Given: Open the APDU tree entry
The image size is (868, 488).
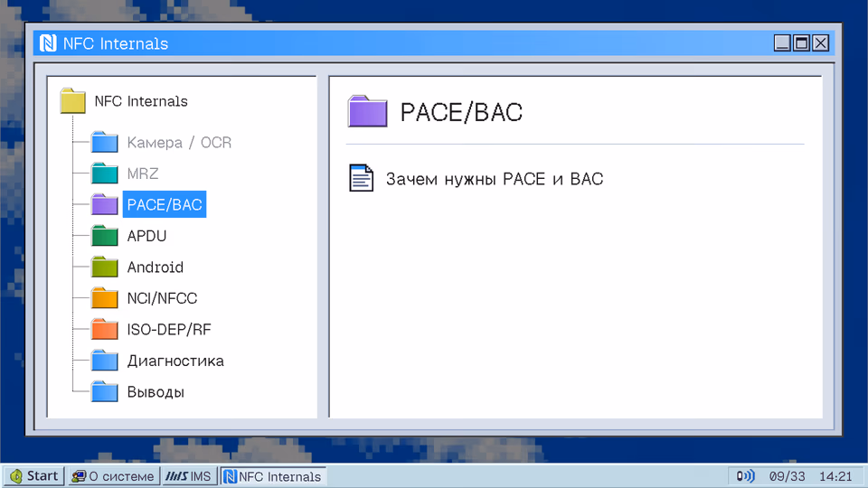Looking at the screenshot, I should (x=146, y=236).
